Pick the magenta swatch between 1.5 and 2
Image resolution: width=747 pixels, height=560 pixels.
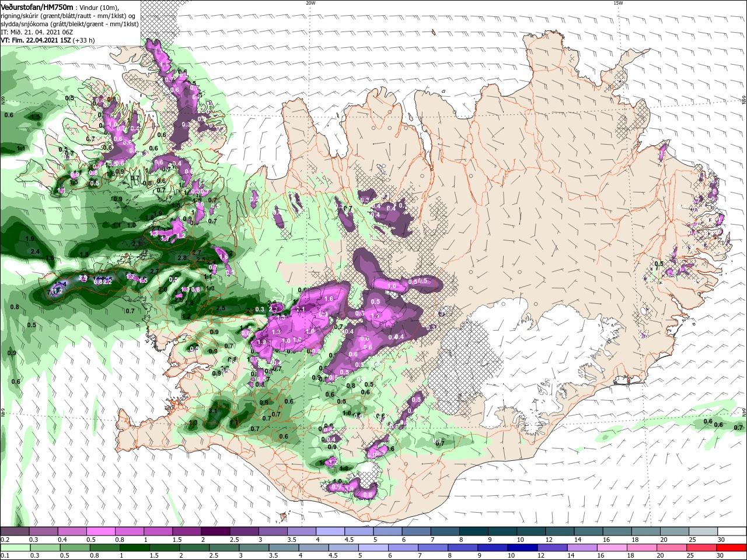pyautogui.click(x=187, y=531)
